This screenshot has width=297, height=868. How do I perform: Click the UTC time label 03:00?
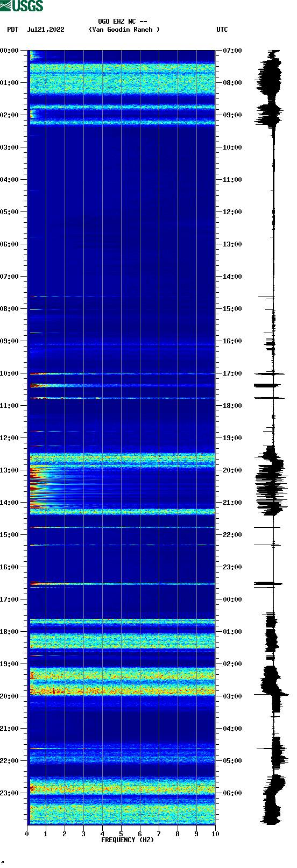pyautogui.click(x=232, y=696)
